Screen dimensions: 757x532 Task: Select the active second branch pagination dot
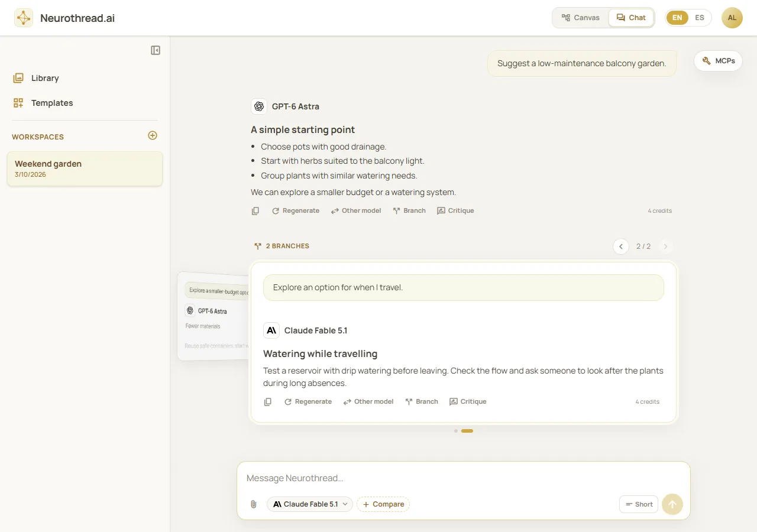coord(467,431)
